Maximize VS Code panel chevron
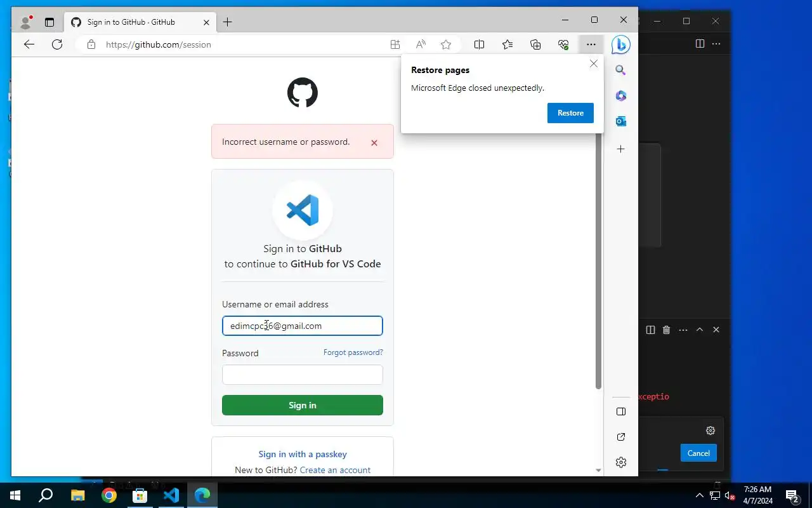 point(700,330)
